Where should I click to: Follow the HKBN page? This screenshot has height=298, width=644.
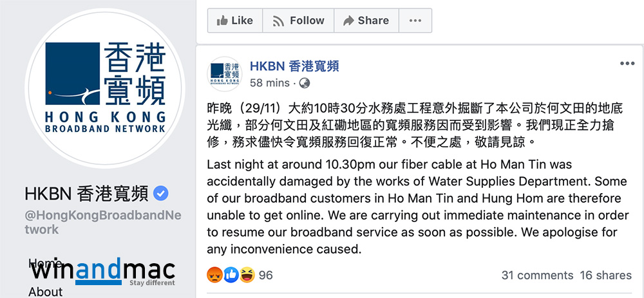[298, 21]
